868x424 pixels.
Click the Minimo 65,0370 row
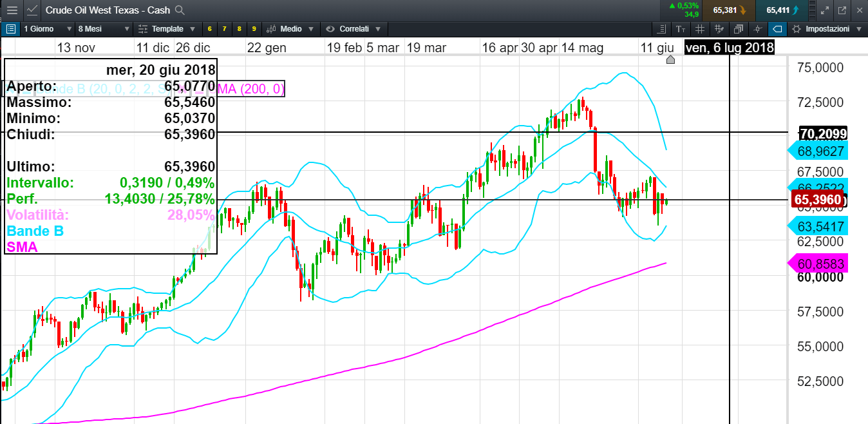(111, 118)
